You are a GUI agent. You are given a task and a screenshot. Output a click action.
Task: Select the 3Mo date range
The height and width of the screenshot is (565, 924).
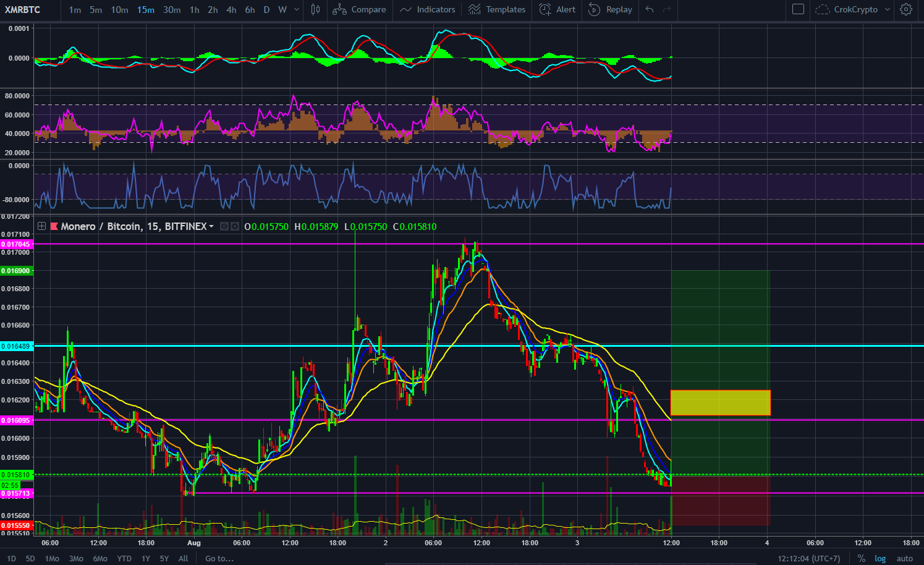point(76,558)
